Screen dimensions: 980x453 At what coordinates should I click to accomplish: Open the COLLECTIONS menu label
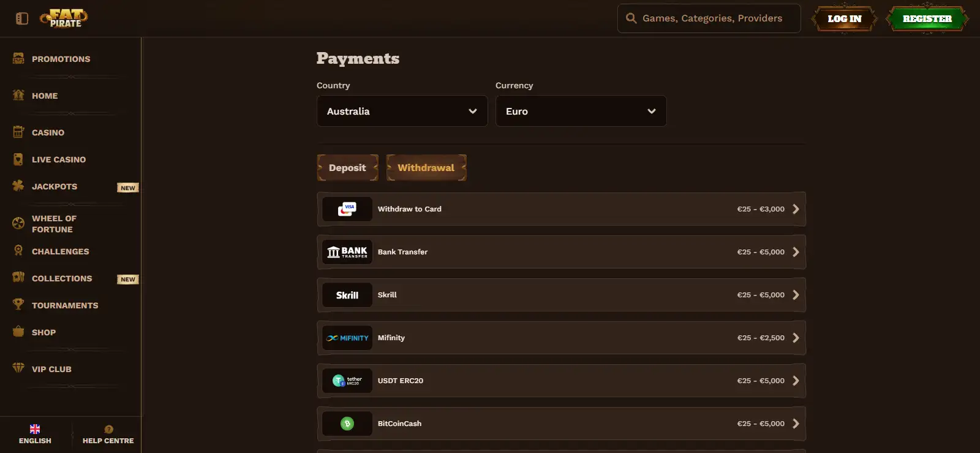(62, 278)
